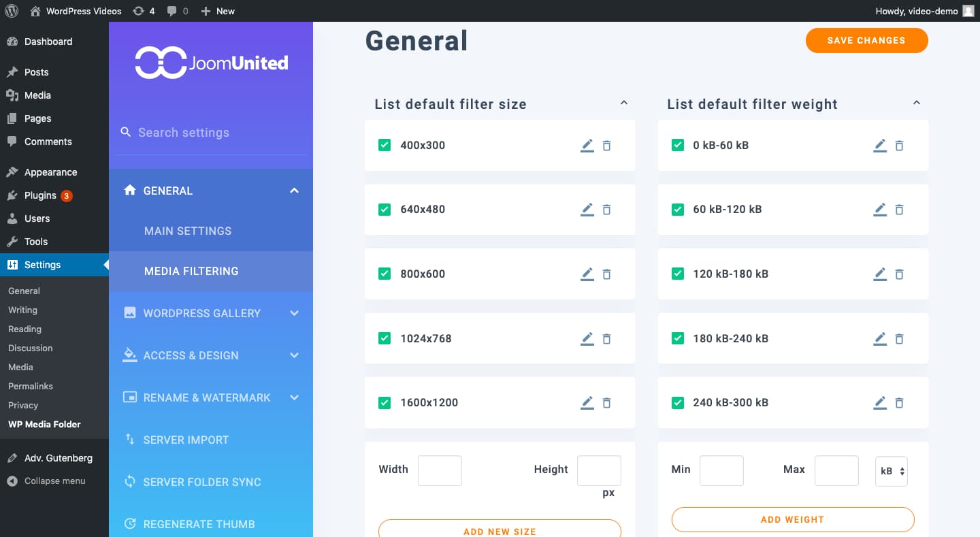Collapse the List default filter size section
This screenshot has height=537, width=980.
[x=624, y=102]
